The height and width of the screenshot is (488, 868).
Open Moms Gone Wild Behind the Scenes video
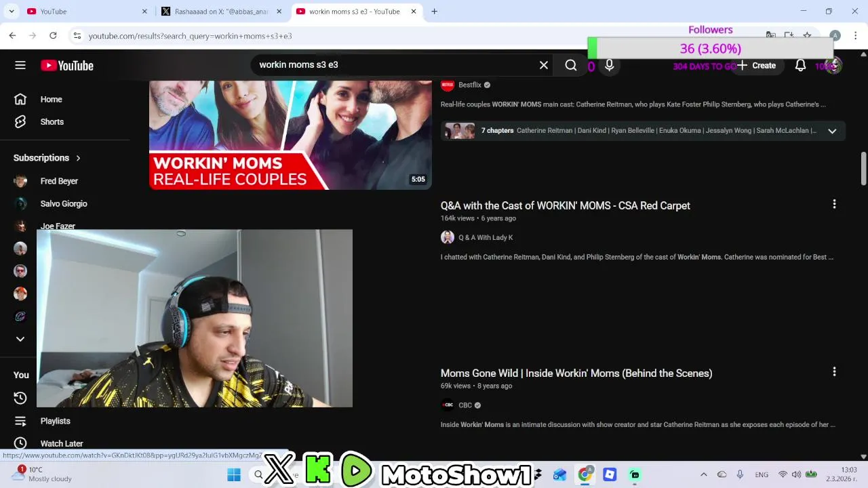[x=576, y=373]
